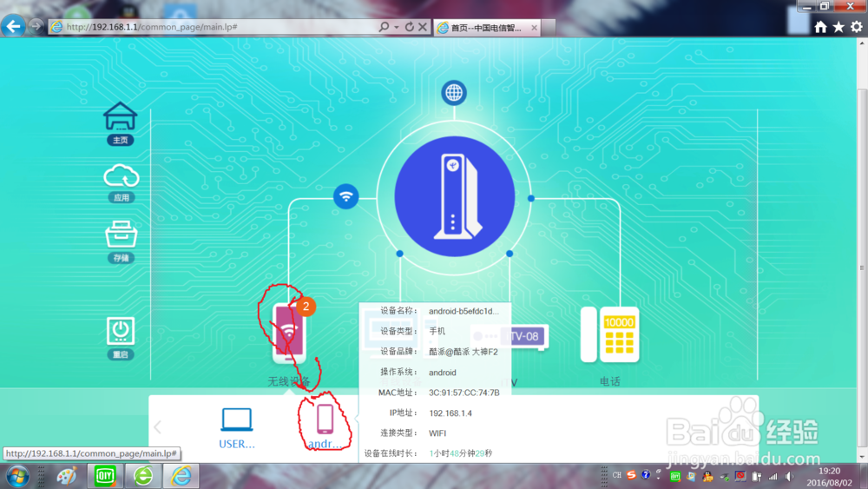Open Paint from the taskbar
Viewport: 868px width, 489px height.
(67, 476)
